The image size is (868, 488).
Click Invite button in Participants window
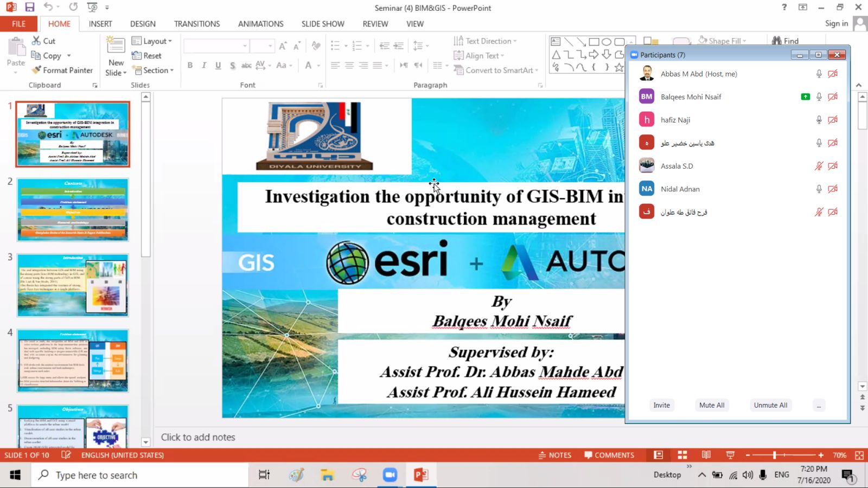click(x=661, y=405)
